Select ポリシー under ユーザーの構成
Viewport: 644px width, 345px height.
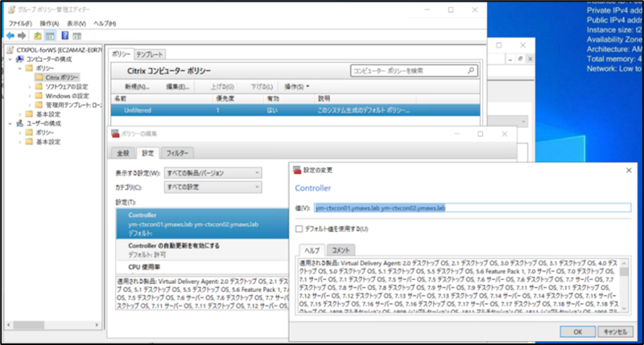[44, 133]
